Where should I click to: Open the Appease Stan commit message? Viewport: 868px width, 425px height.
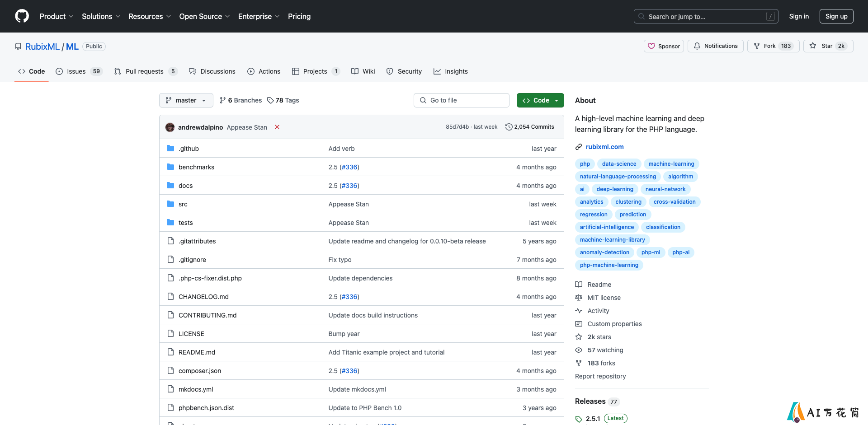[x=247, y=127]
